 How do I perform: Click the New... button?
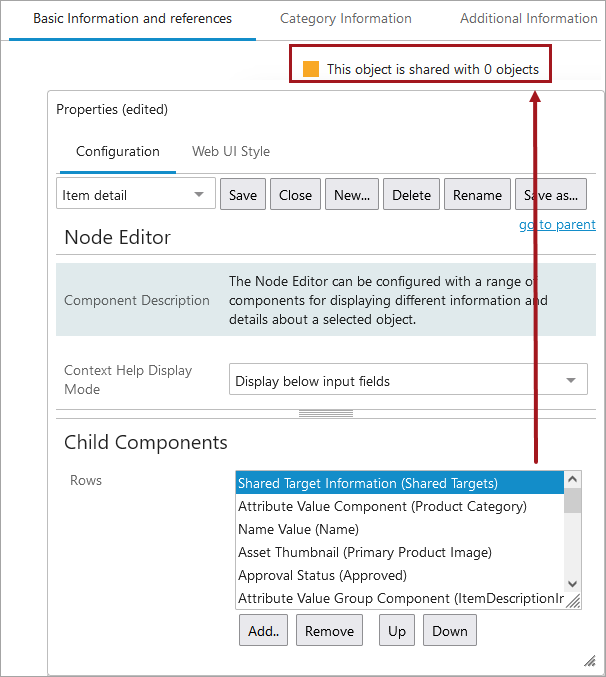coord(352,195)
